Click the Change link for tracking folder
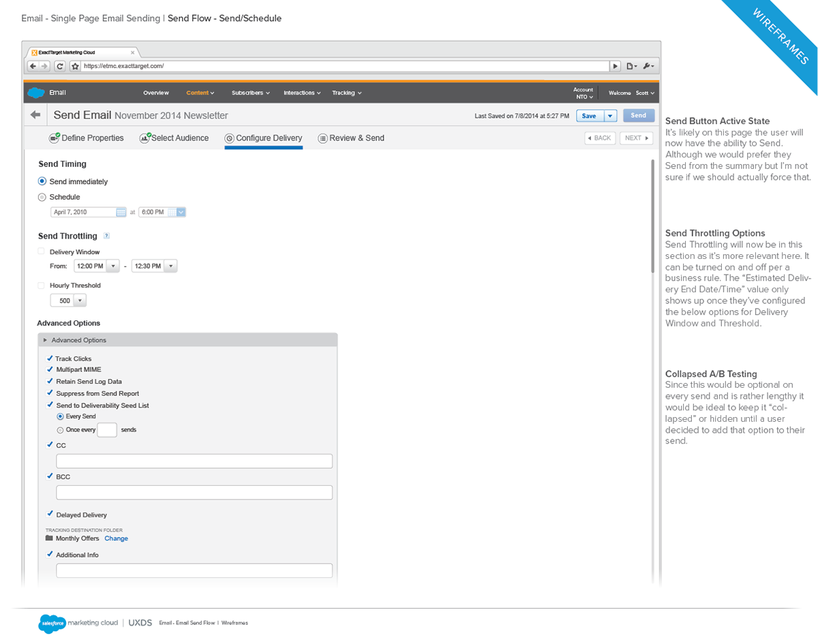This screenshot has height=644, width=818. pyautogui.click(x=116, y=538)
